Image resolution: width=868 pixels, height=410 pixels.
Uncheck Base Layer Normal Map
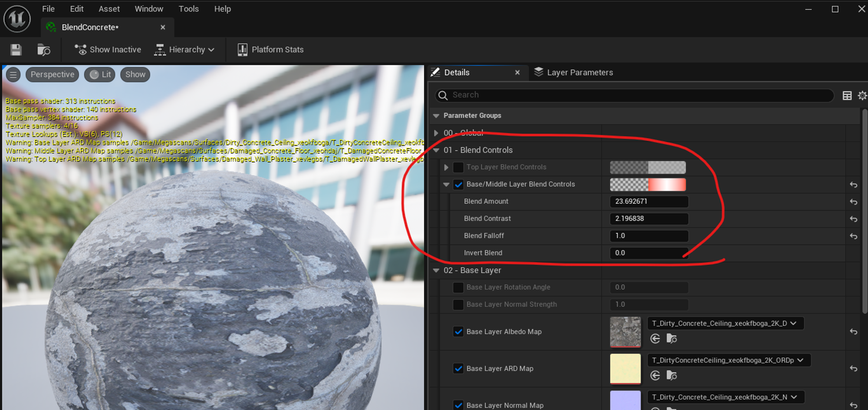tap(458, 405)
